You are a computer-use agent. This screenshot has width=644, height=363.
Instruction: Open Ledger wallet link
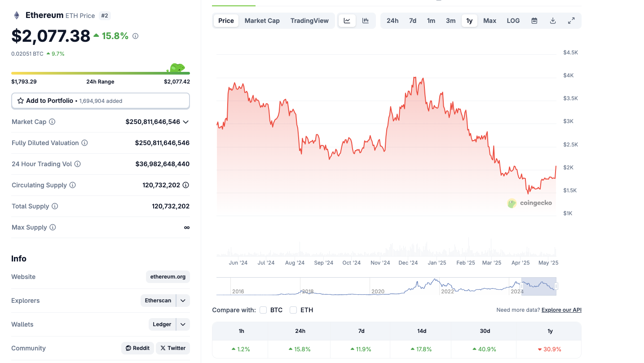click(162, 324)
